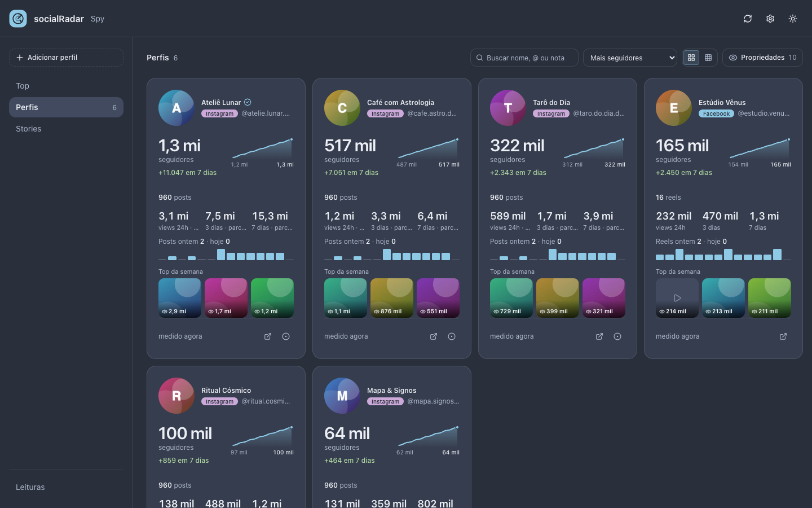Click the search field Buscar nome

tap(524, 58)
